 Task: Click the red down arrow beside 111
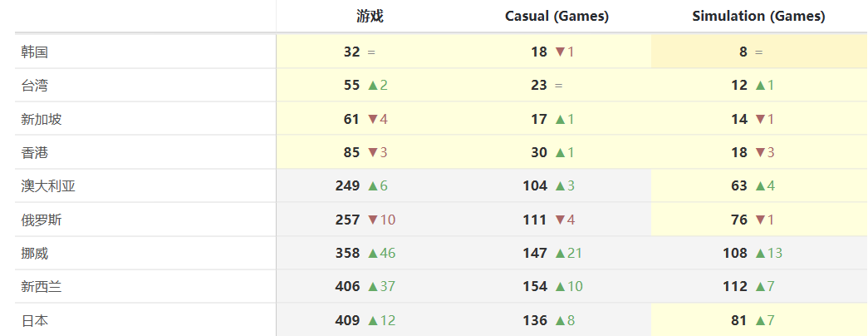coord(560,220)
